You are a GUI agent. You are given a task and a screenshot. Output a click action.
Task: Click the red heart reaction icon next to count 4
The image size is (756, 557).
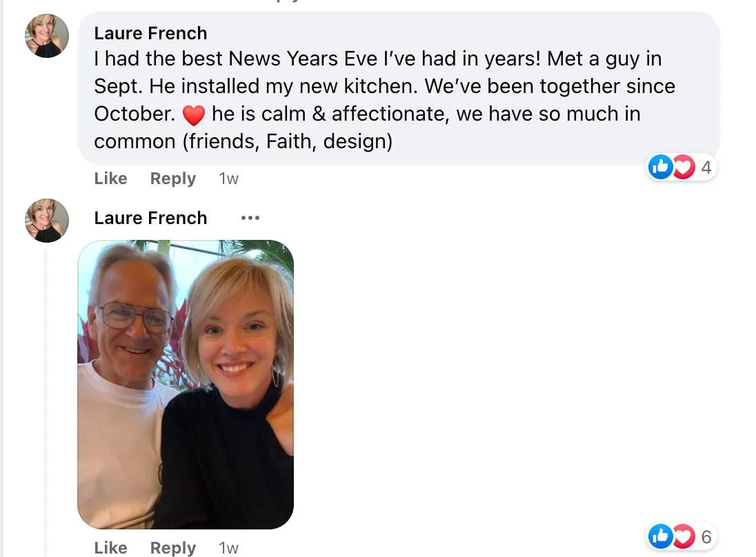click(683, 167)
